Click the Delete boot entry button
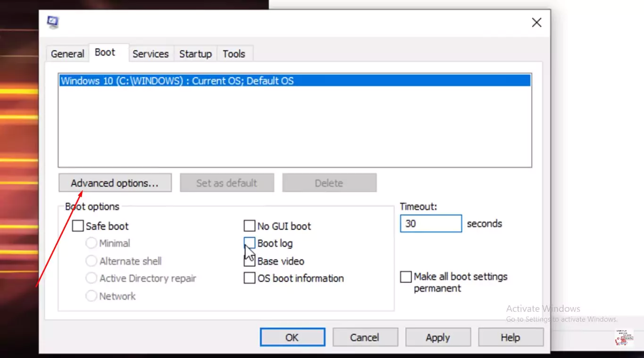The height and width of the screenshot is (358, 644). [329, 183]
